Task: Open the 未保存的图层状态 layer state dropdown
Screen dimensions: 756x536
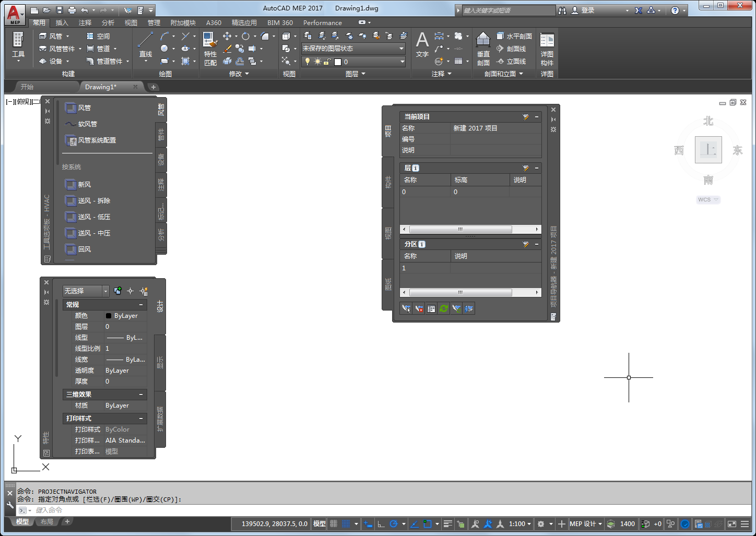Action: tap(353, 49)
